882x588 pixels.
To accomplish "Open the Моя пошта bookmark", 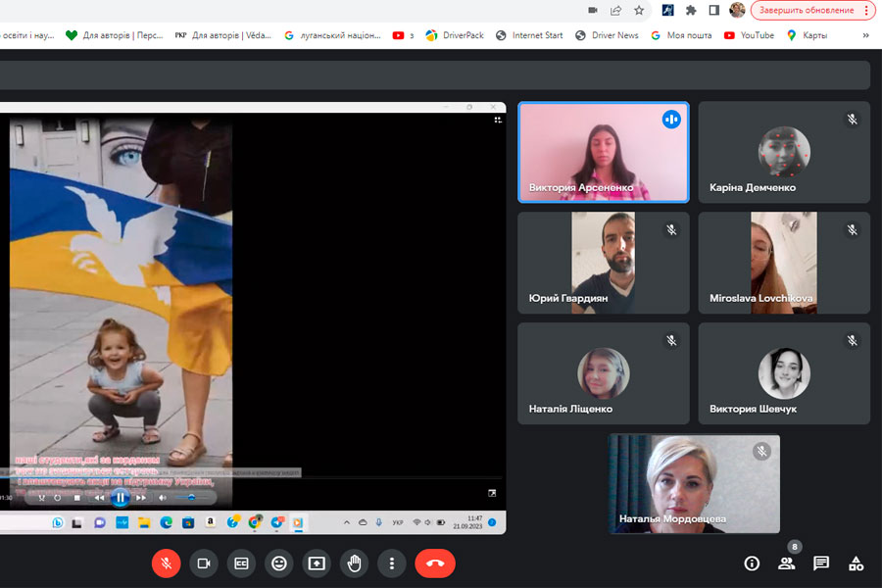I will [x=681, y=35].
